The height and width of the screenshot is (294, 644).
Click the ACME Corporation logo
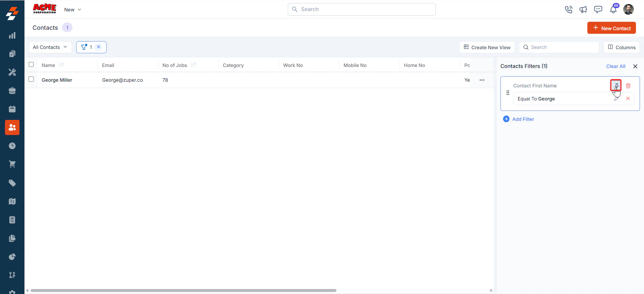coord(45,9)
